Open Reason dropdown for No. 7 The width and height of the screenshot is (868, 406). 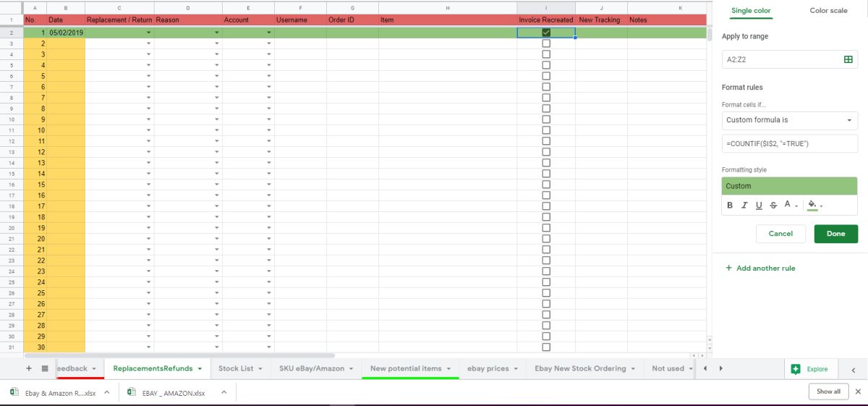[216, 98]
